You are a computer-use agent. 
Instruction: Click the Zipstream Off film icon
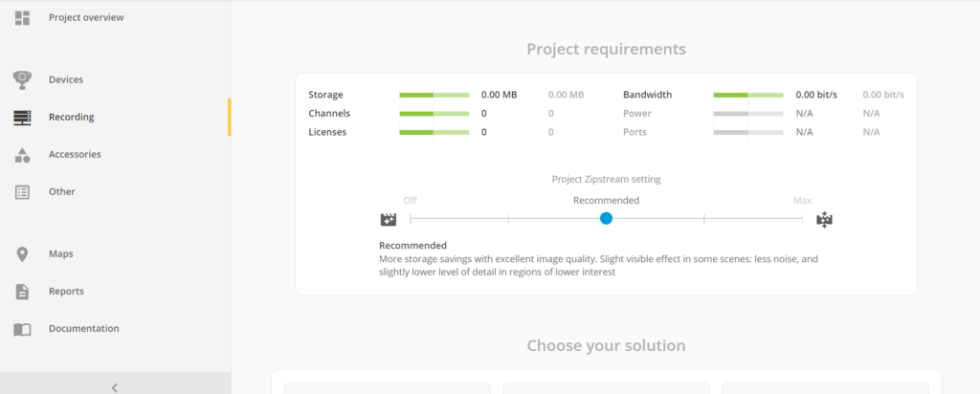tap(389, 219)
